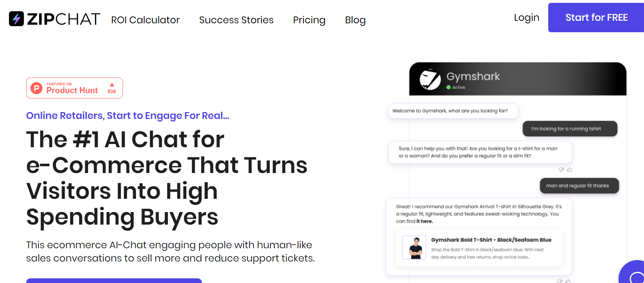Toggle the Active status indicator in chat header
The image size is (644, 283).
click(448, 87)
